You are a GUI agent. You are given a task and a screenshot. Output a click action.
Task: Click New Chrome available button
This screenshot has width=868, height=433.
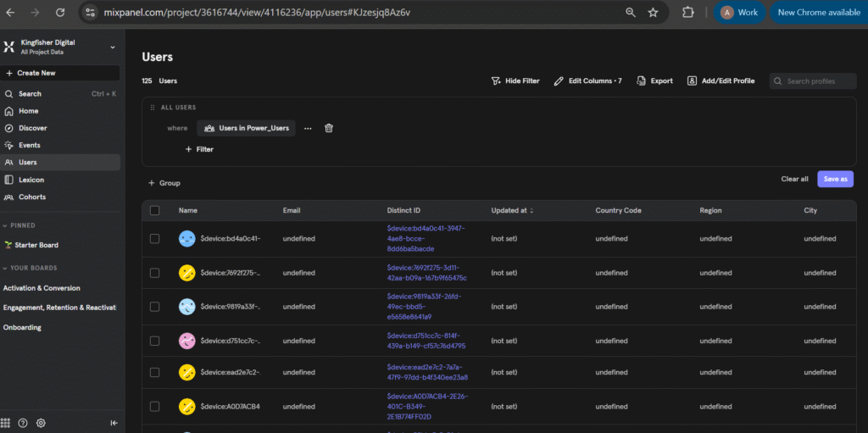[819, 12]
